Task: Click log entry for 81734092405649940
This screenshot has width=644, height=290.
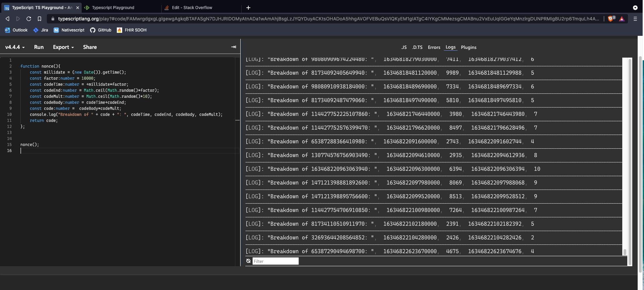Action: 433,73
